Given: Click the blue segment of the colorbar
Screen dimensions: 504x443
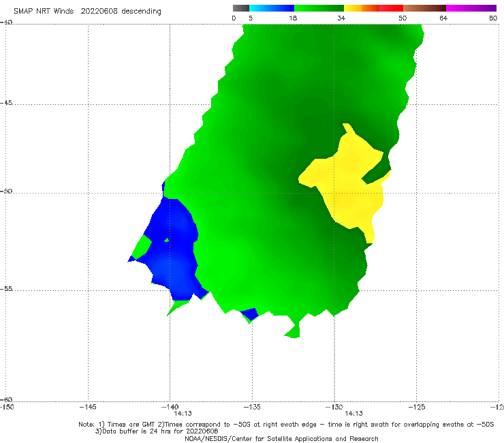Looking at the screenshot, I should (272, 8).
